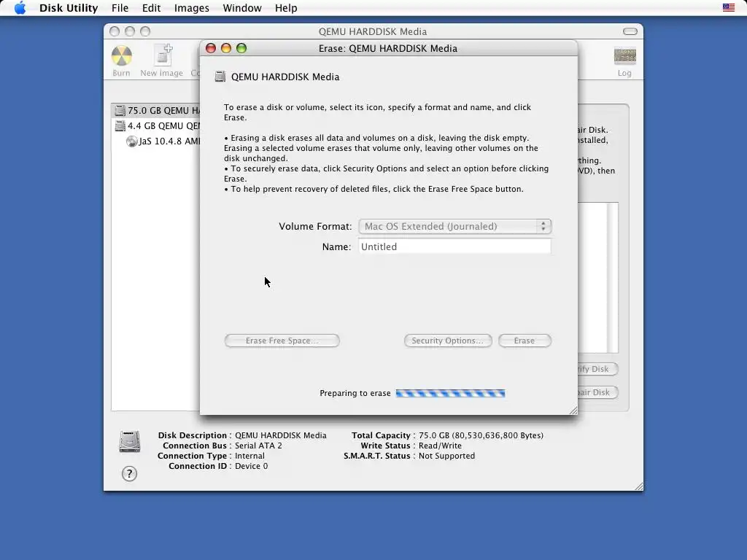The width and height of the screenshot is (747, 560).
Task: Click the Name field containing Untitled
Action: pos(455,246)
